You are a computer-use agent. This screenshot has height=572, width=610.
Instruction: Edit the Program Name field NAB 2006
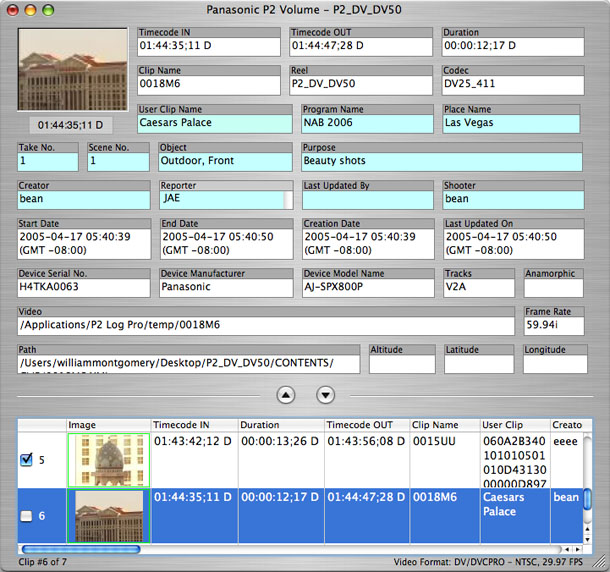[x=367, y=123]
